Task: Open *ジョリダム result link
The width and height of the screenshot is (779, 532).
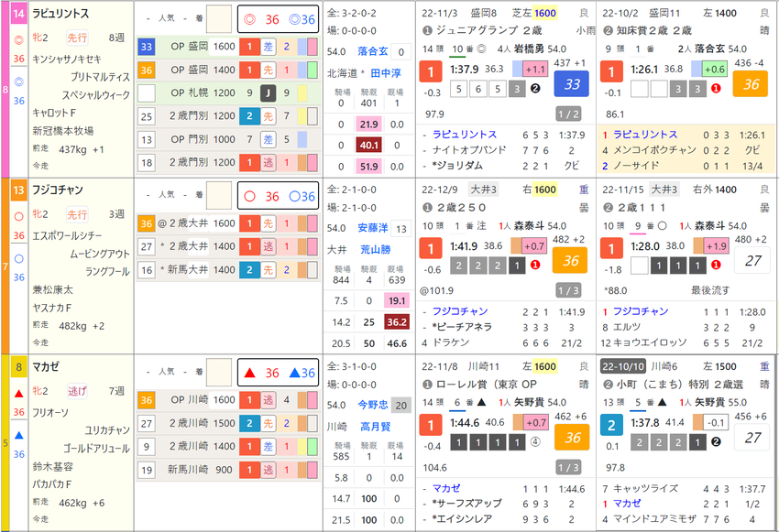Action: (x=457, y=165)
